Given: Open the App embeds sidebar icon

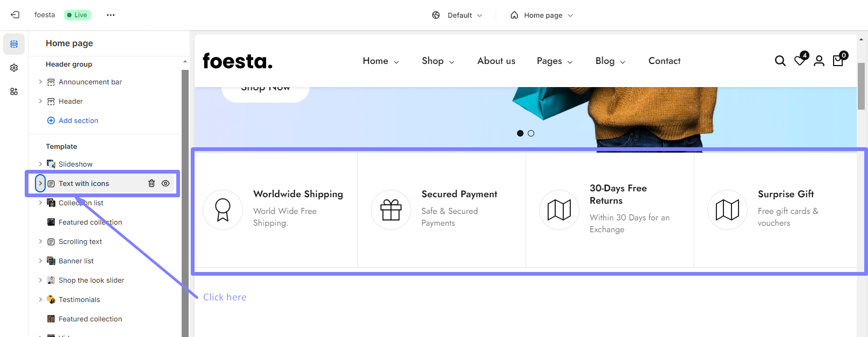Looking at the screenshot, I should click(x=14, y=91).
